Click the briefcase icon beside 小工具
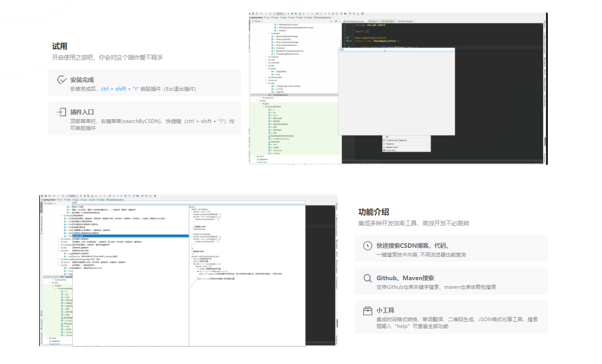The width and height of the screenshot is (602, 364). tap(367, 311)
